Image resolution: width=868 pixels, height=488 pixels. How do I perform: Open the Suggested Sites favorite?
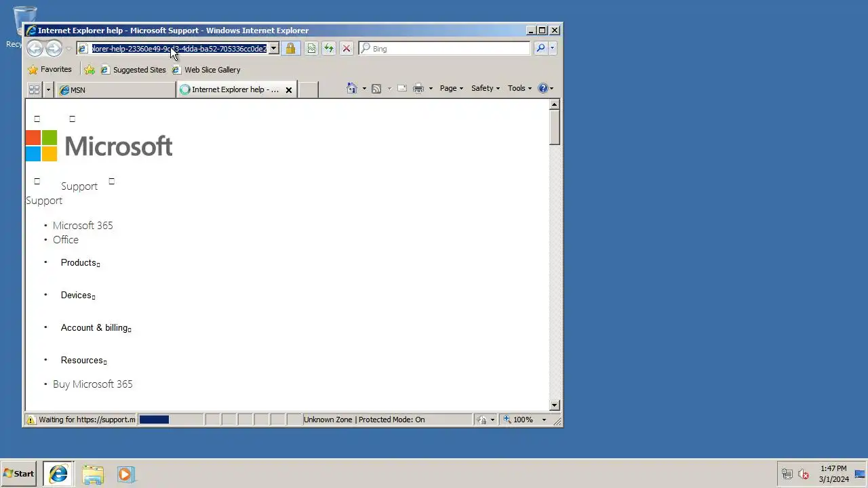pyautogui.click(x=133, y=69)
